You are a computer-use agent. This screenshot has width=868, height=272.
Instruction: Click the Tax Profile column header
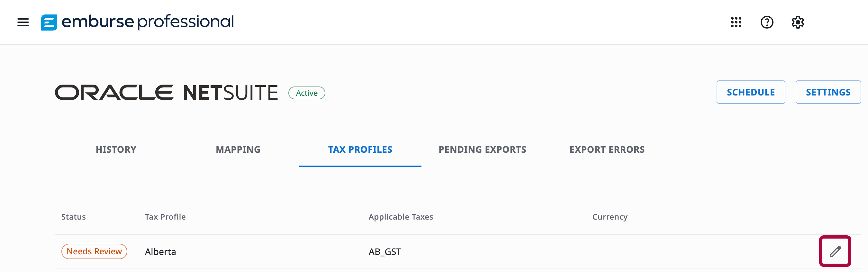pyautogui.click(x=165, y=217)
